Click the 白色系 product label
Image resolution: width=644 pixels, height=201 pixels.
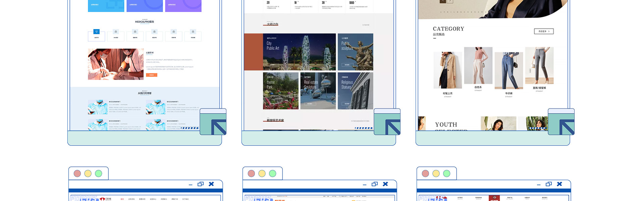(x=478, y=87)
